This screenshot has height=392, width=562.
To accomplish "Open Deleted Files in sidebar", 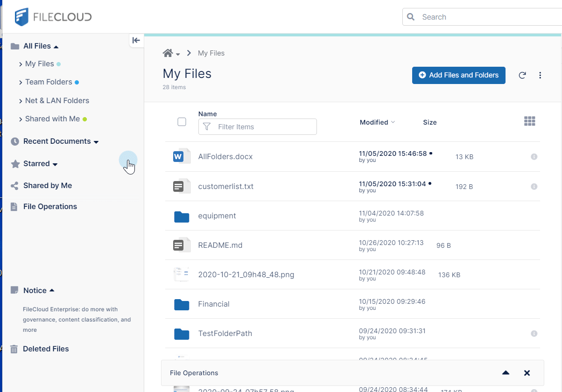I will [46, 349].
